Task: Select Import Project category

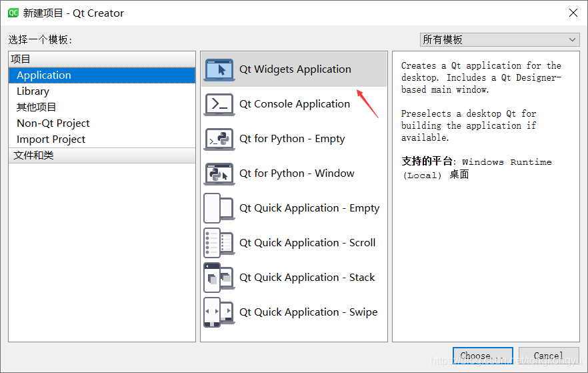Action: click(x=102, y=139)
